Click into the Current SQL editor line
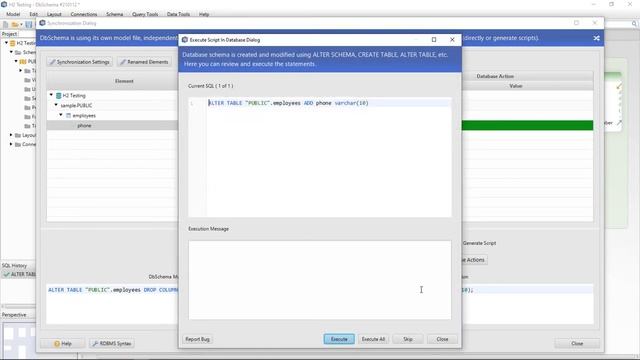The height and width of the screenshot is (360, 640). pos(329,103)
